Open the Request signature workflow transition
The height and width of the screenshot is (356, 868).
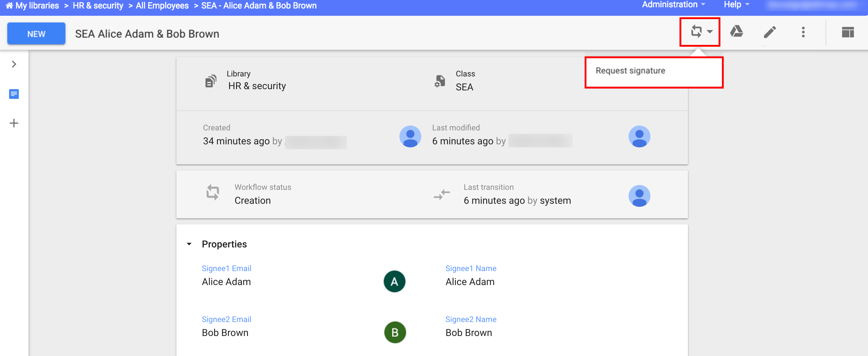696,32
